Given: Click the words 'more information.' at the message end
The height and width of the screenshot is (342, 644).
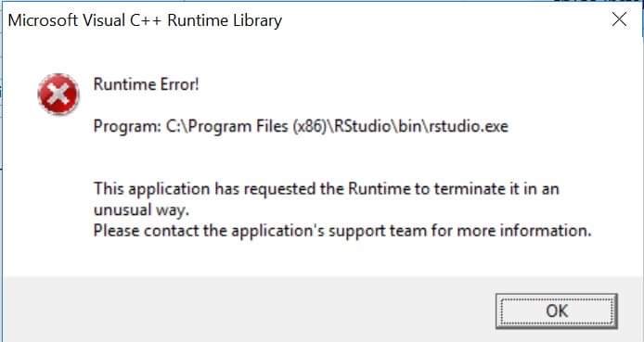Looking at the screenshot, I should (524, 231).
